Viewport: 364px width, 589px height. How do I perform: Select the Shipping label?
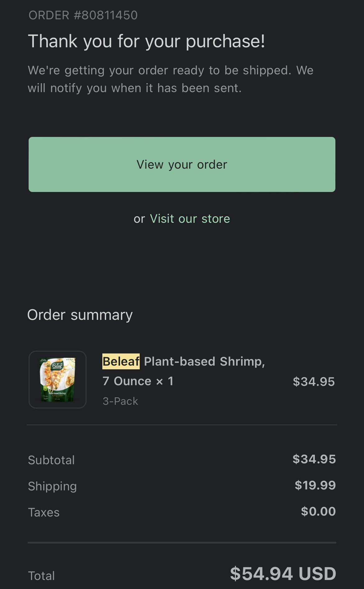(x=52, y=486)
